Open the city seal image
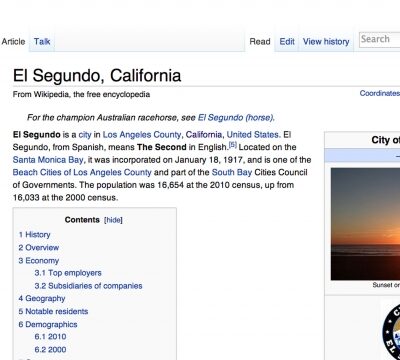Viewport: 400px width, 360px height. pos(391,330)
